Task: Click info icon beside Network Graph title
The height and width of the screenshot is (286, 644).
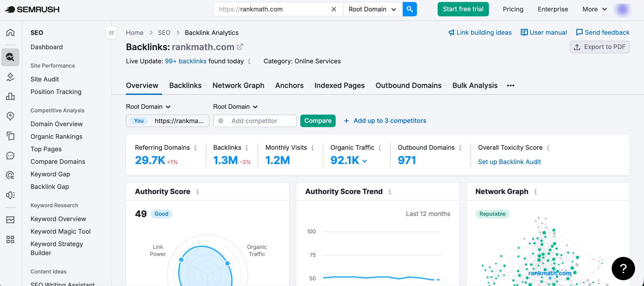Action: click(x=536, y=192)
